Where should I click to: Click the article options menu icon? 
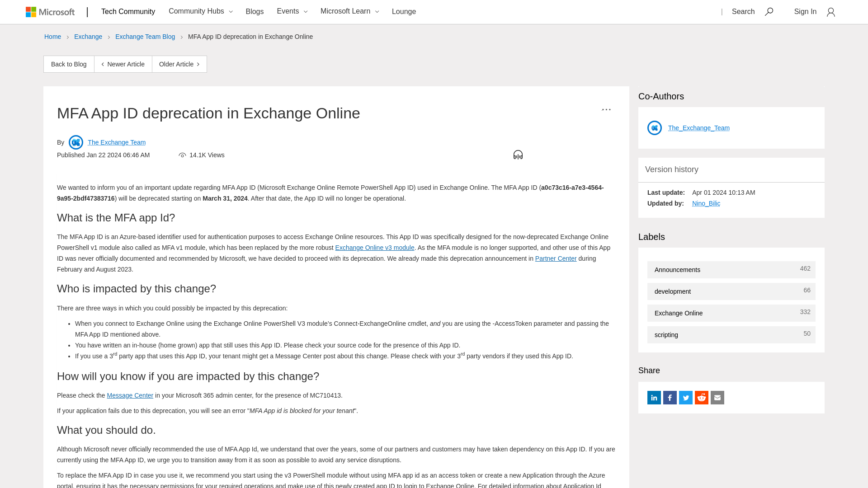606,110
